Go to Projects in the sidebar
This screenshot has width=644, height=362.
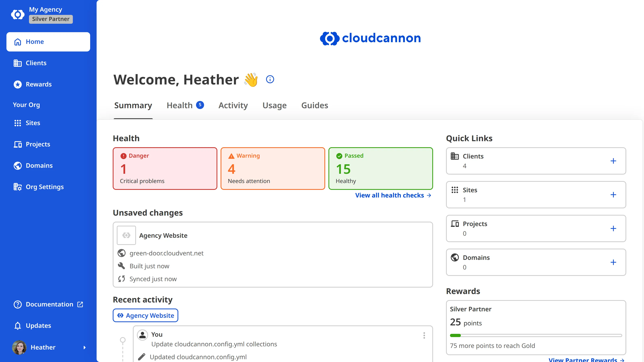[x=48, y=144]
